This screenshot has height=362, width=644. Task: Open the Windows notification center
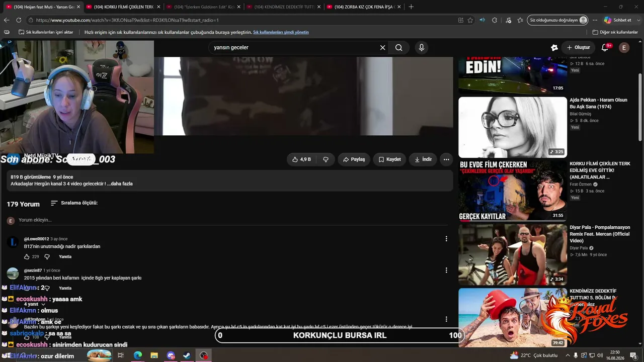pyautogui.click(x=633, y=355)
